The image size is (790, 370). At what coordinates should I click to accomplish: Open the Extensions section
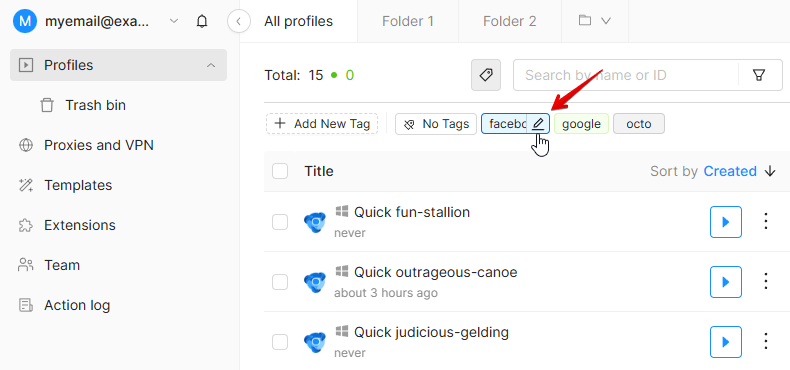pos(80,225)
